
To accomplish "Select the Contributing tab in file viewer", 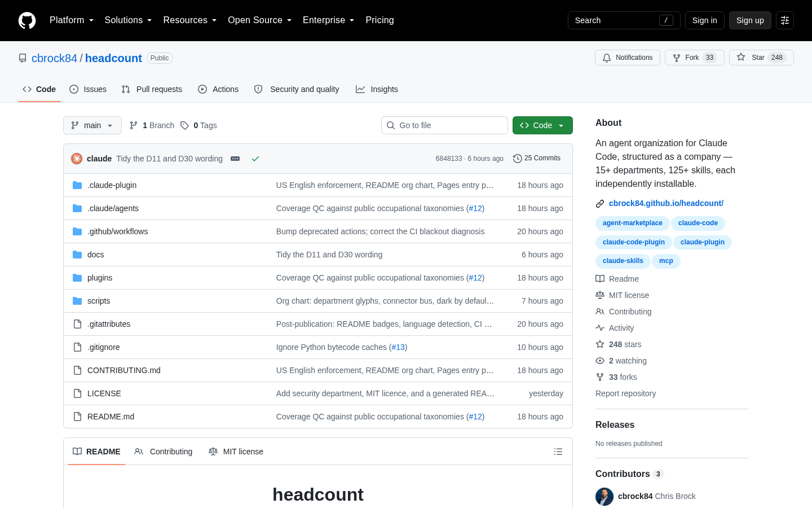I will tap(164, 452).
